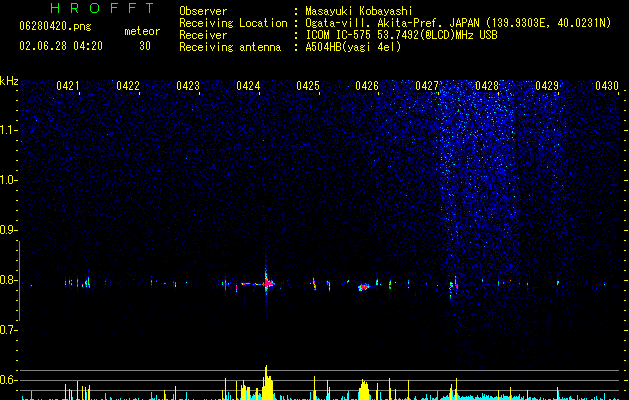This screenshot has height=400, width=629.
Task: Click the kHz axis unit label
Action: 9,81
